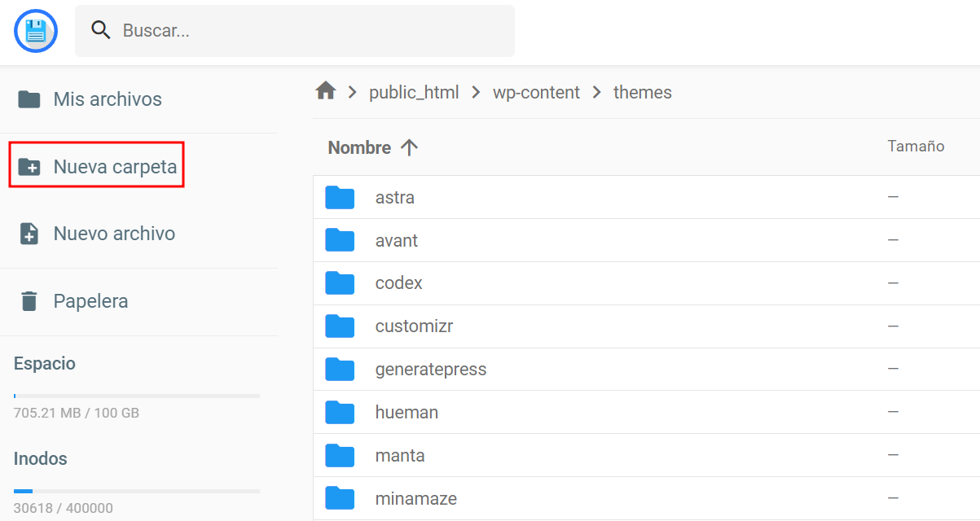Open the generatepress folder
The width and height of the screenshot is (980, 521).
430,369
